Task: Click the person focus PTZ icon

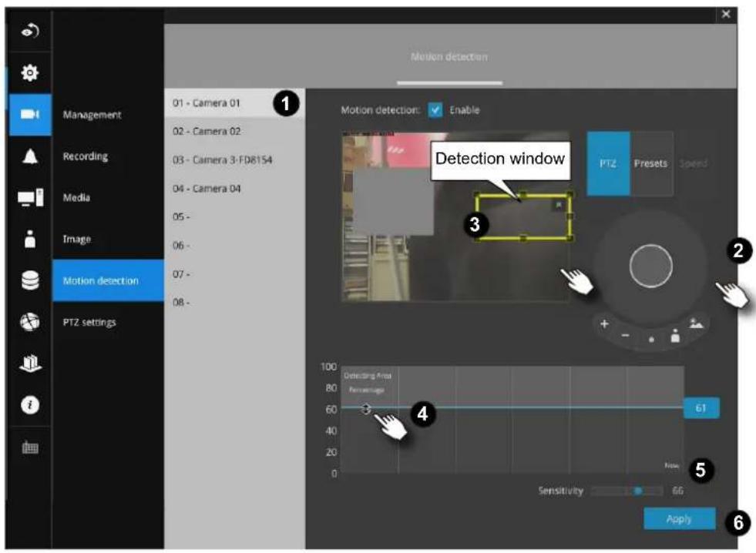Action: (675, 336)
